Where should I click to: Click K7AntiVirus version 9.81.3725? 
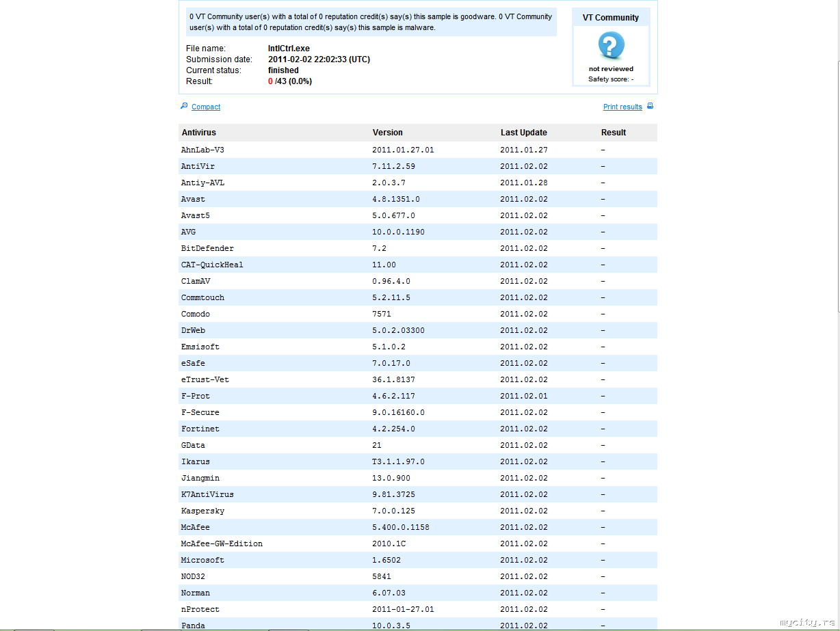point(393,494)
